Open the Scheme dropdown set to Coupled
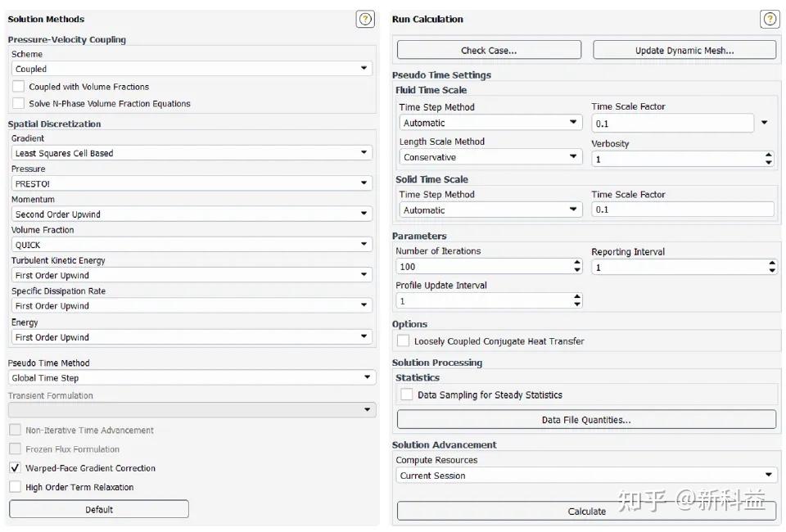Screen dimensions: 786x532 coord(192,70)
